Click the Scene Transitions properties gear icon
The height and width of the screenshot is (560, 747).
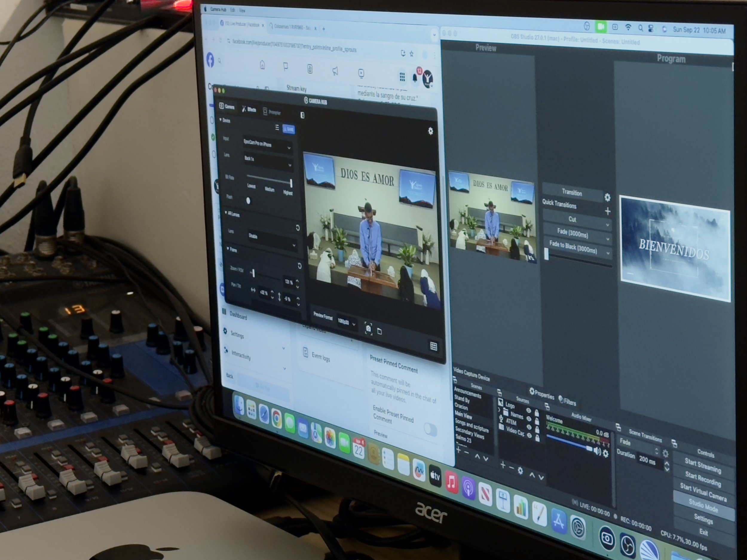665,454
